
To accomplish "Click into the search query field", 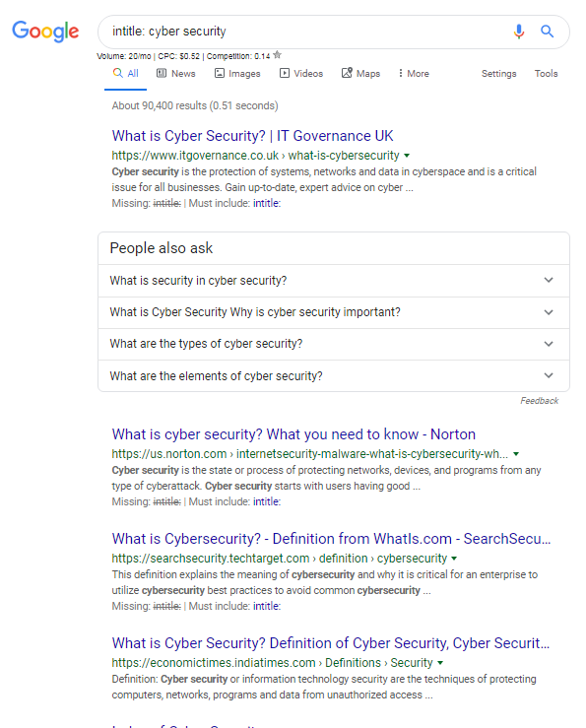I will click(306, 32).
